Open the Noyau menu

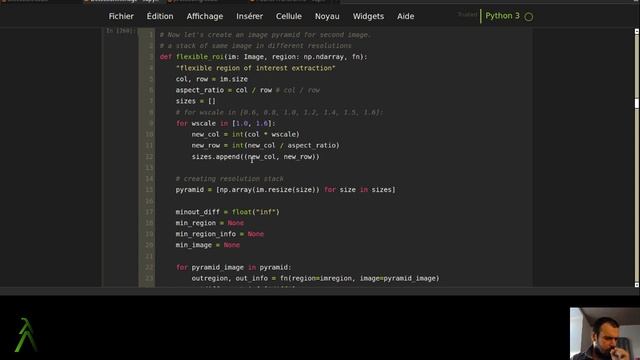click(x=327, y=16)
